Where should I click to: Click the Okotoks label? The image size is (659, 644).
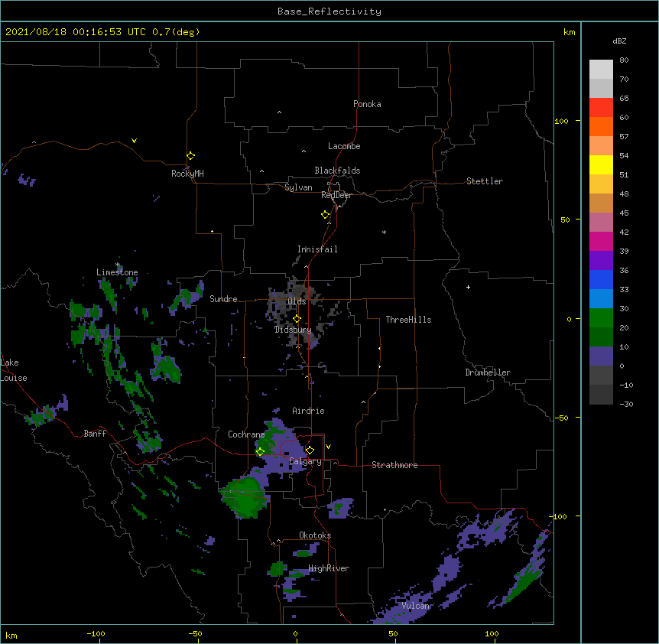(315, 535)
